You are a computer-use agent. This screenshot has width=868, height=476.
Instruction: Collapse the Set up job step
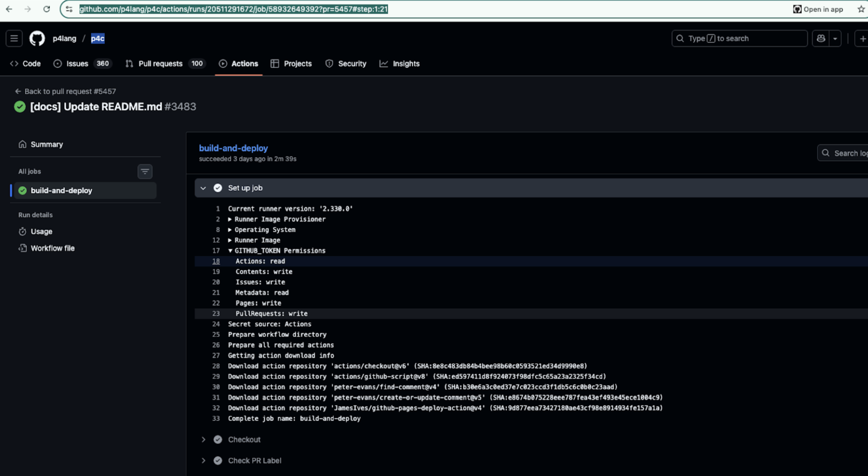[x=203, y=188]
